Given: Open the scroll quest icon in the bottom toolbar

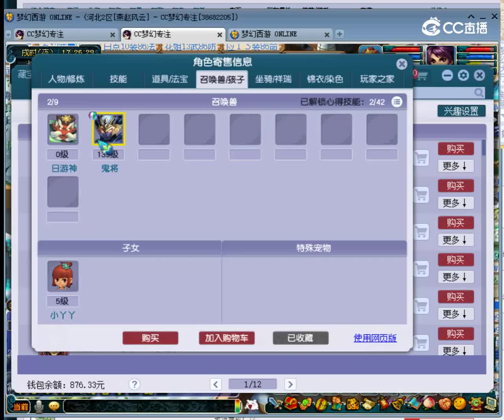Looking at the screenshot, I should pos(369,403).
